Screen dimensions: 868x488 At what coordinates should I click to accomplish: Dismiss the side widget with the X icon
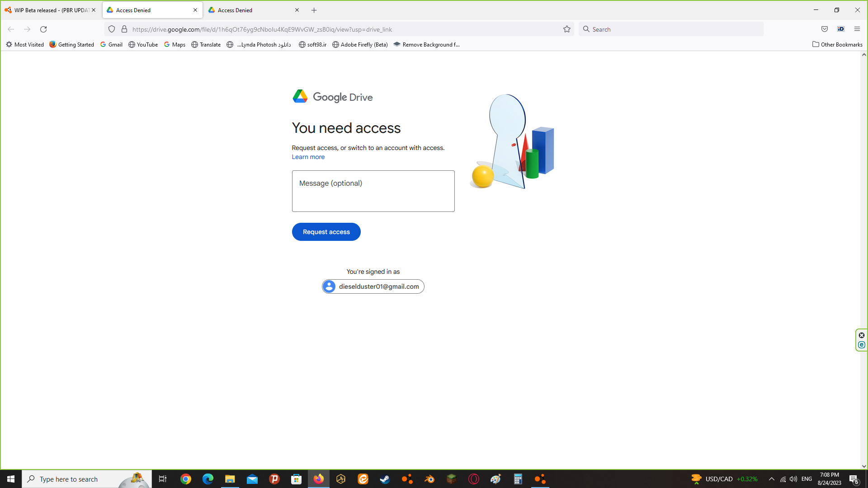click(862, 335)
